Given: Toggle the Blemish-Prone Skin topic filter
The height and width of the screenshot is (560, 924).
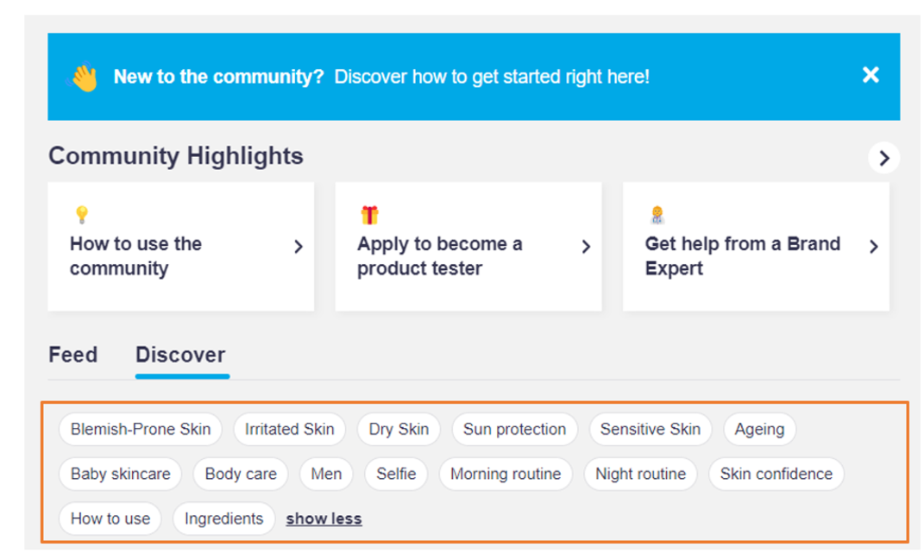Looking at the screenshot, I should coord(141,429).
